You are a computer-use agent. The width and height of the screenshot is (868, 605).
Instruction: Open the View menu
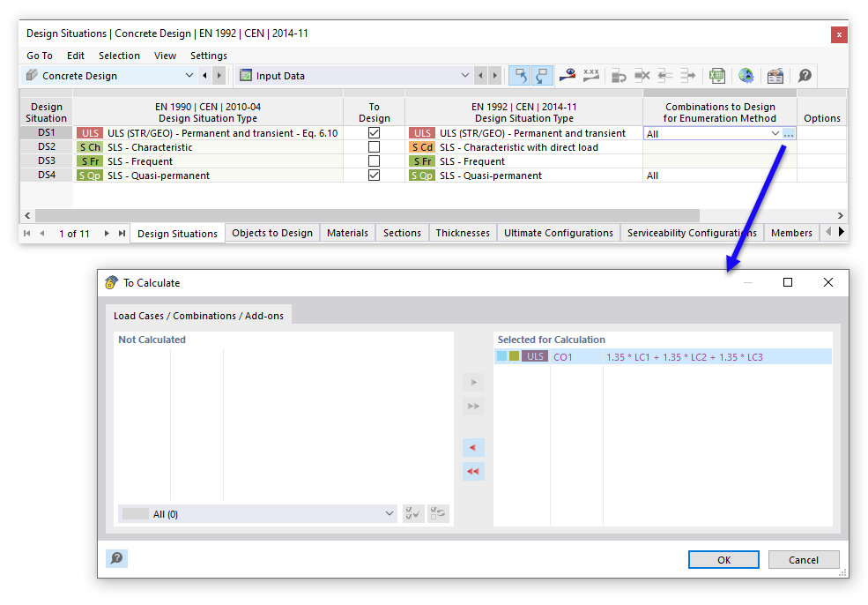point(165,56)
